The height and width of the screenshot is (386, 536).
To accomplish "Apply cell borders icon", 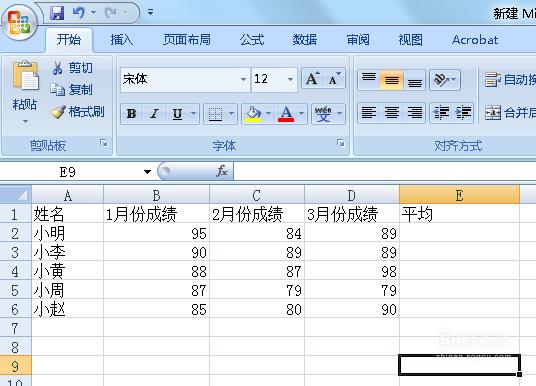I will (216, 114).
